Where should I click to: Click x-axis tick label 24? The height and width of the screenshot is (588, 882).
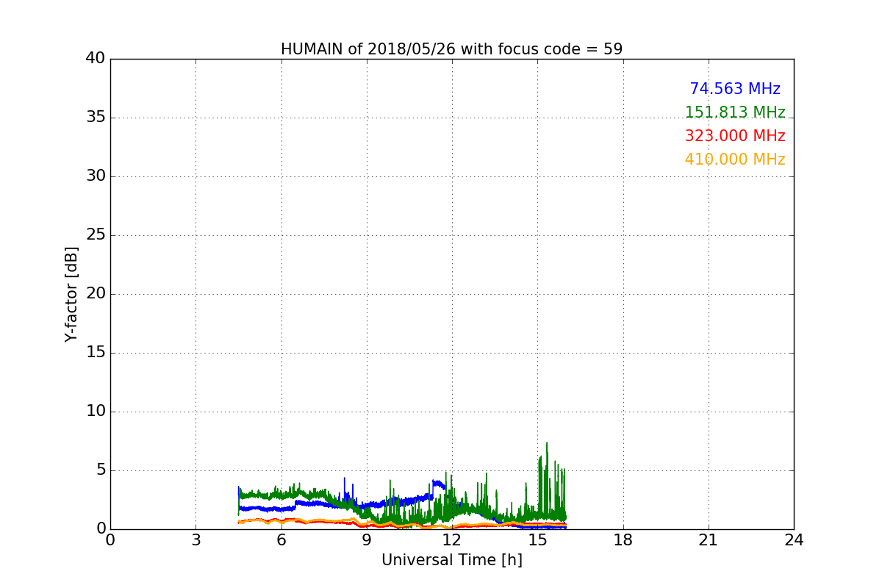point(794,540)
